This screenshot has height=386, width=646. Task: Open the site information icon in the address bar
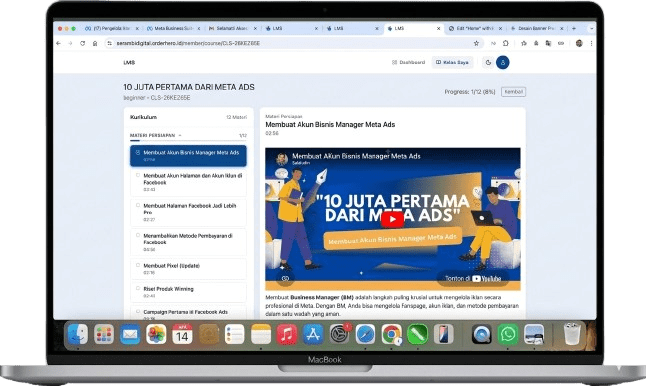[x=109, y=43]
